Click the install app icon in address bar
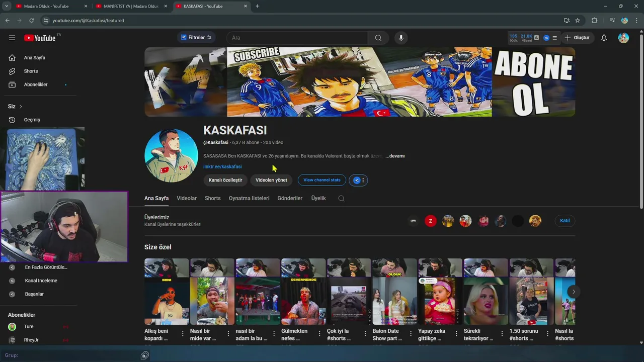The width and height of the screenshot is (644, 362). tap(567, 21)
